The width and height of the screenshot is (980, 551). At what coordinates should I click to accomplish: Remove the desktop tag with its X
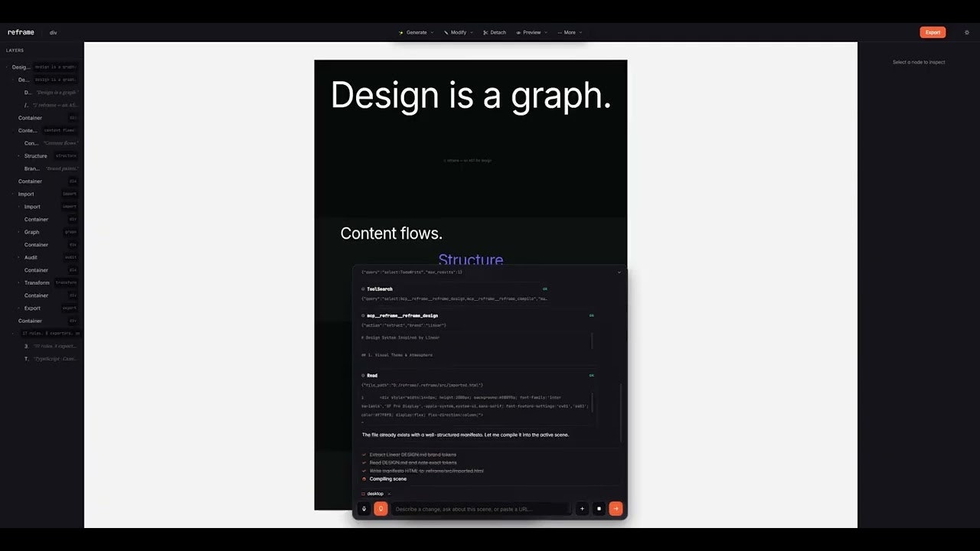(x=388, y=493)
